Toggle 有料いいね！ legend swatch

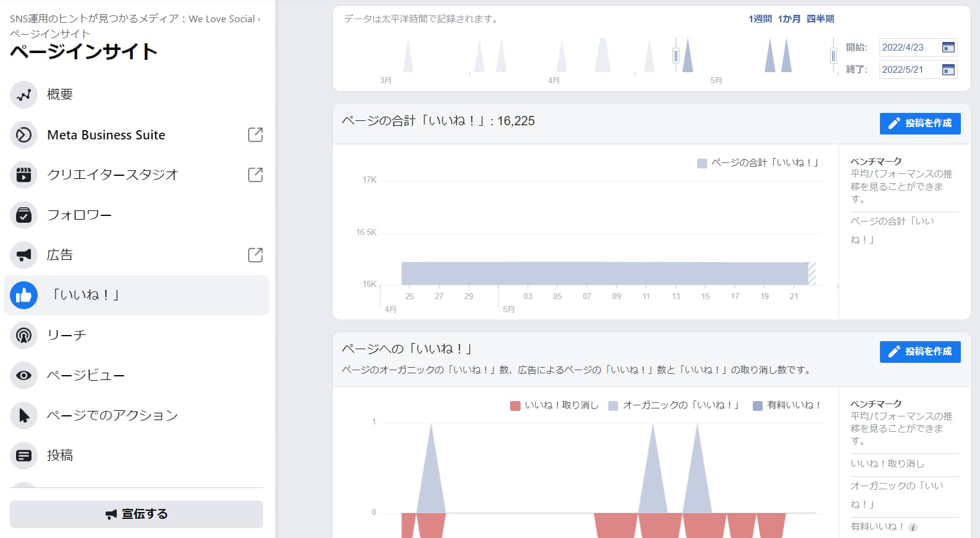758,406
